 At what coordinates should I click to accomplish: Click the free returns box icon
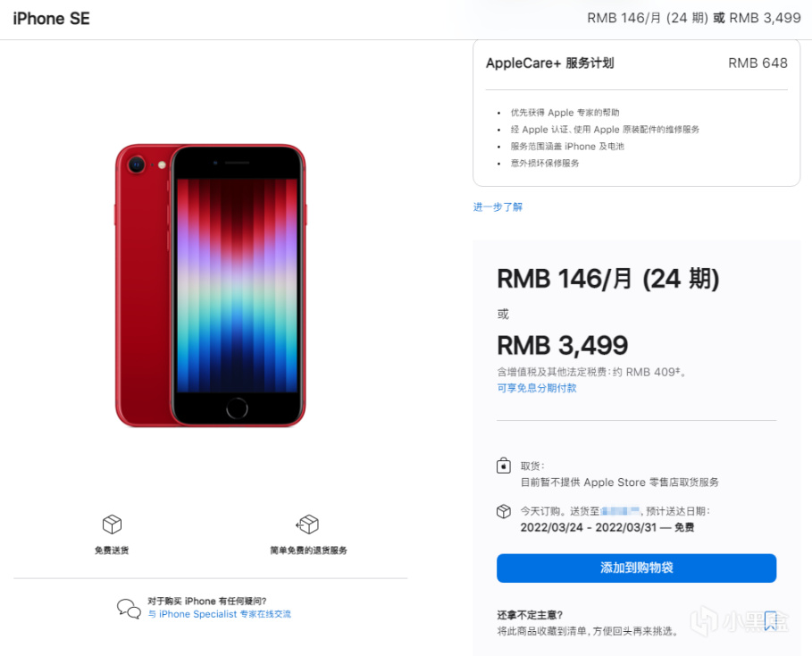pos(307,525)
